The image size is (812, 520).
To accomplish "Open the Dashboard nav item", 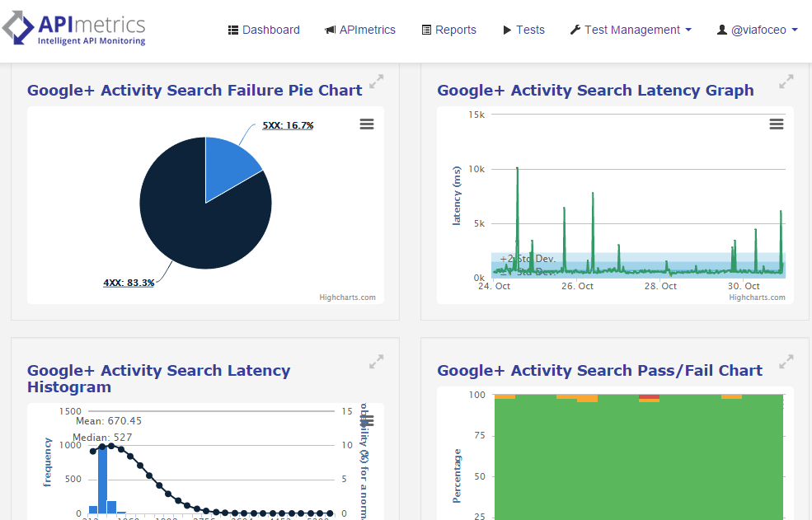I will tap(264, 30).
